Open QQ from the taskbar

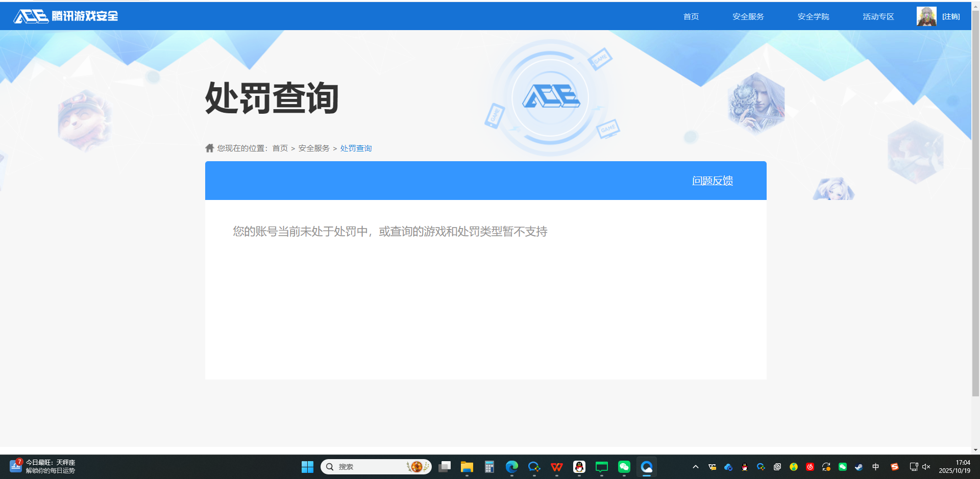coord(579,467)
